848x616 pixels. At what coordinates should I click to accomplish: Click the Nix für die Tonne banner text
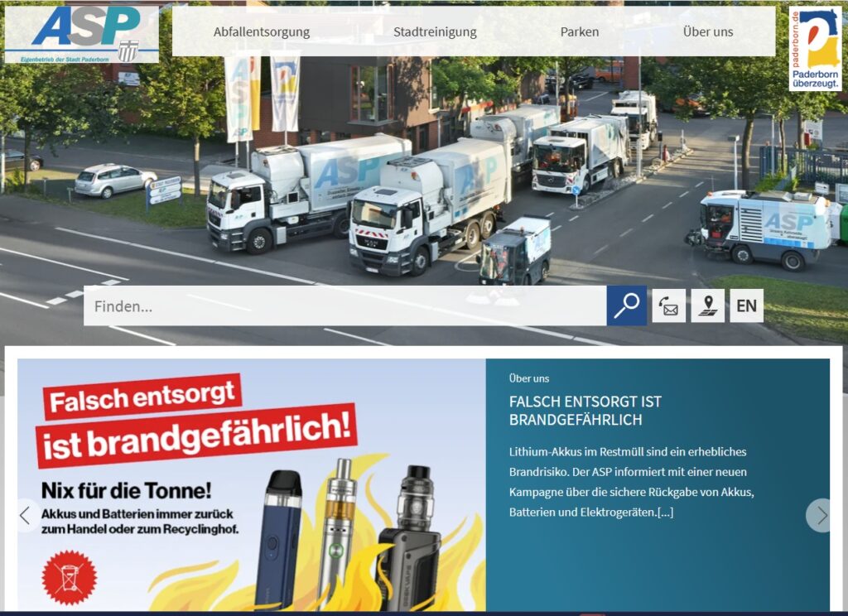click(127, 491)
